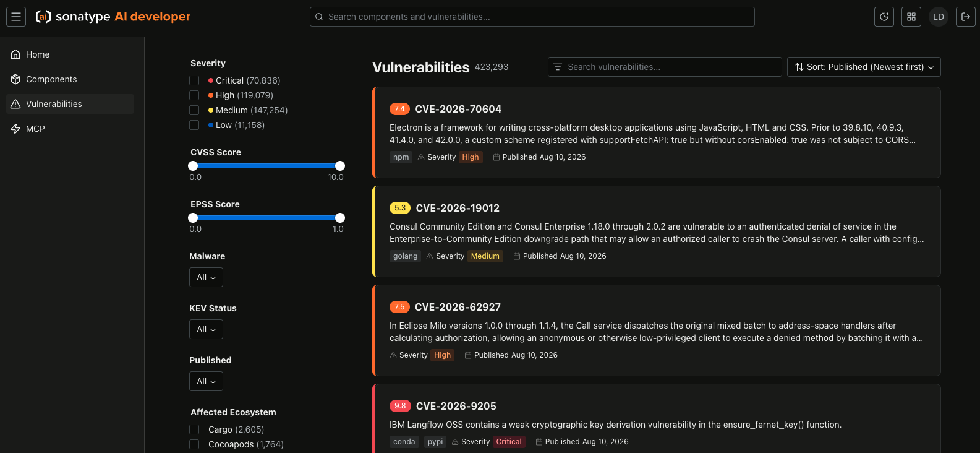
Task: Click the golang ecosystem tag
Action: (406, 256)
